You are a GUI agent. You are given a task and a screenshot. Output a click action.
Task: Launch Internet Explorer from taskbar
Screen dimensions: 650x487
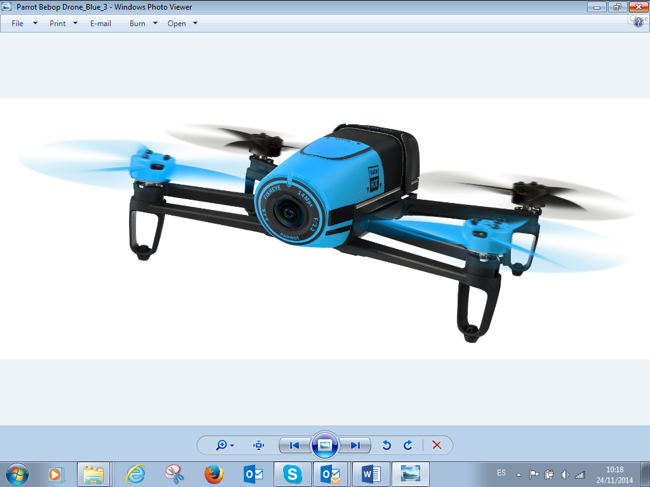tap(136, 474)
